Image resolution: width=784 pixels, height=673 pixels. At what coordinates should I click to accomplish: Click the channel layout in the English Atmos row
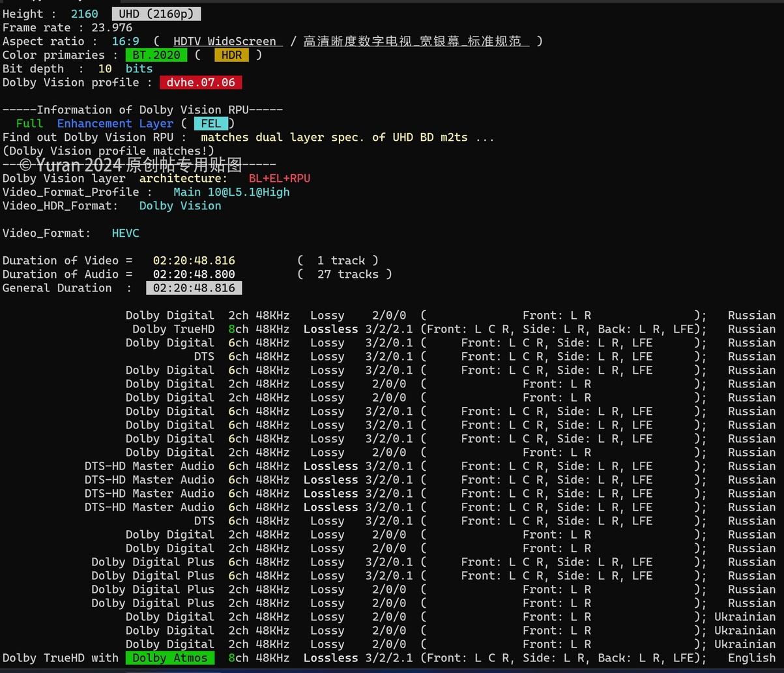tap(564, 658)
